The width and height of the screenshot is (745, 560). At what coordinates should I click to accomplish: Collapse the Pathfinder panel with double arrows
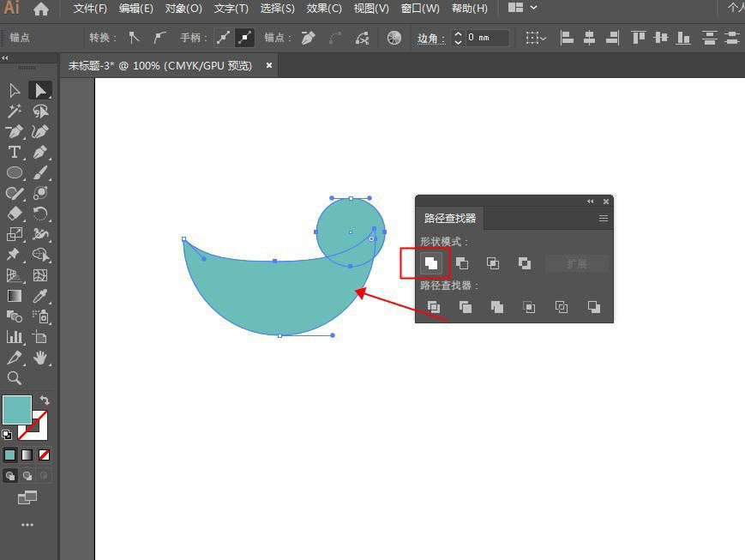pyautogui.click(x=590, y=201)
